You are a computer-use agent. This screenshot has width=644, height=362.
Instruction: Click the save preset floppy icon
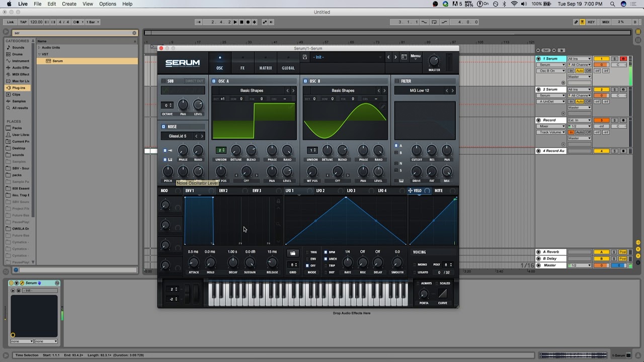305,57
